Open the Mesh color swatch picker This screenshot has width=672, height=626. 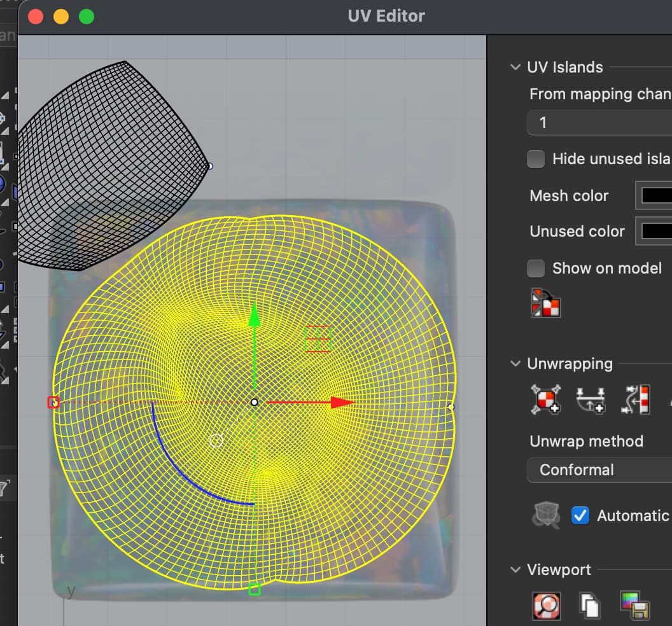pos(655,195)
